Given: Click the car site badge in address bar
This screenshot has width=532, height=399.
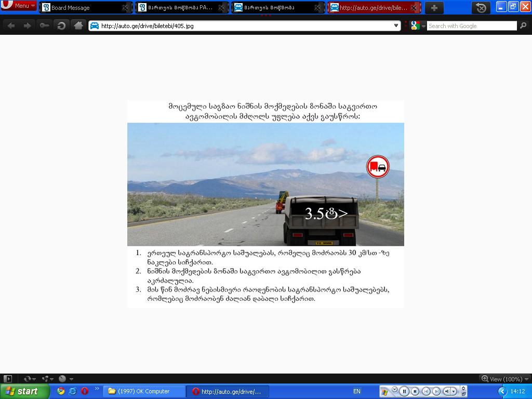Looking at the screenshot, I should [95, 26].
